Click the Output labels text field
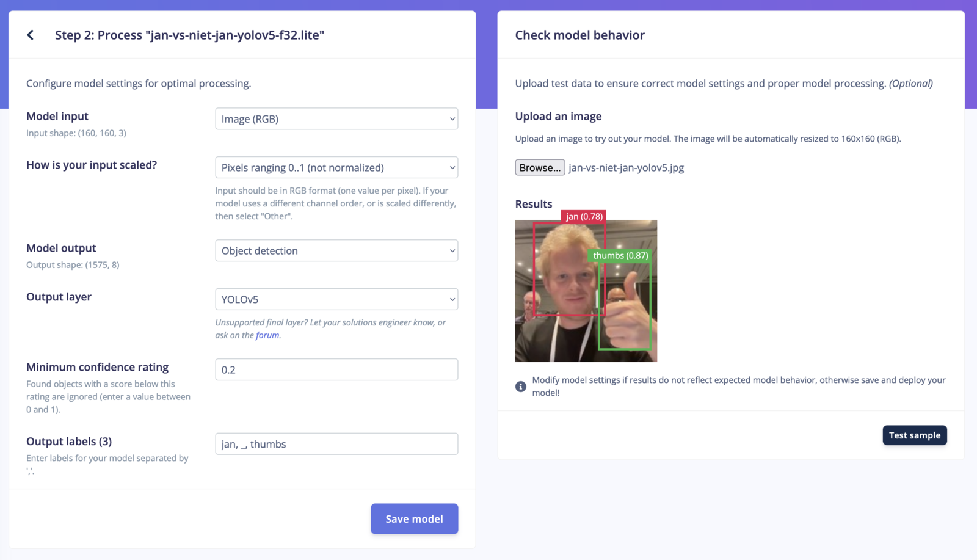 (336, 444)
